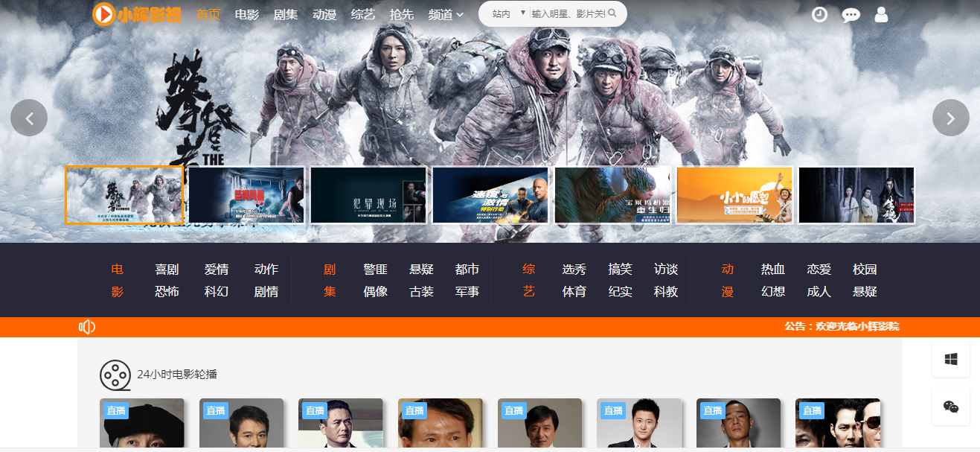Screen dimensions: 980x452
Task: Open the 访谈 variety category
Action: pos(666,270)
